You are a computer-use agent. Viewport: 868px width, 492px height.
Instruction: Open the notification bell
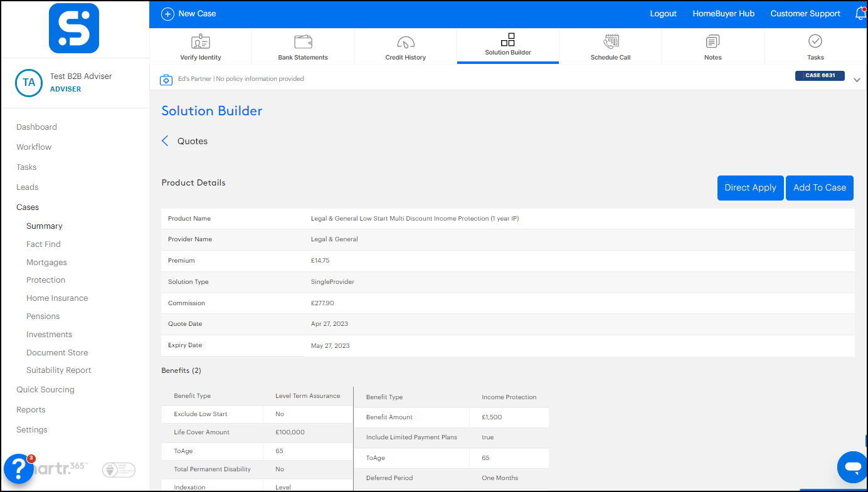pyautogui.click(x=860, y=14)
